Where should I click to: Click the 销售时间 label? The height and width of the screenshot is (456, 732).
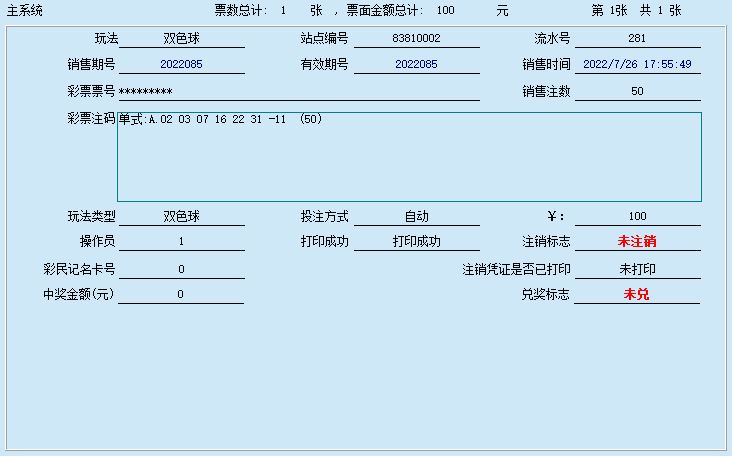pyautogui.click(x=546, y=64)
